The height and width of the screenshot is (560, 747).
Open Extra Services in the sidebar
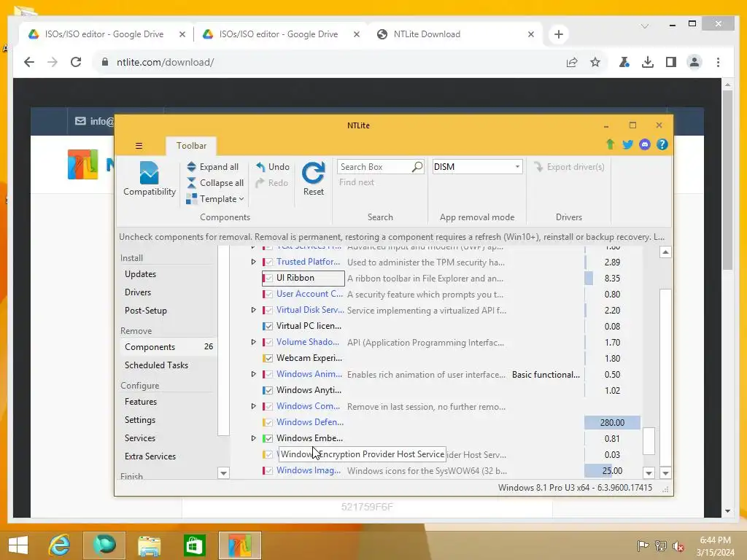(150, 456)
